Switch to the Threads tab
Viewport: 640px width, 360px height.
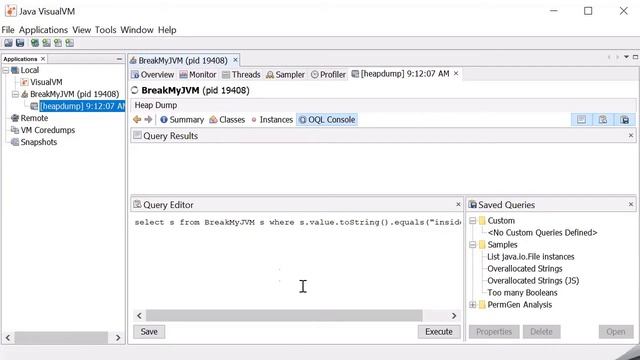tap(241, 75)
